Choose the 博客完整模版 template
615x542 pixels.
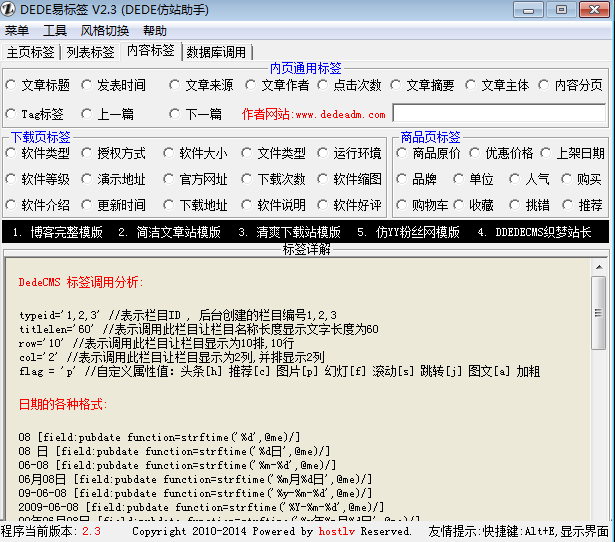(58, 232)
